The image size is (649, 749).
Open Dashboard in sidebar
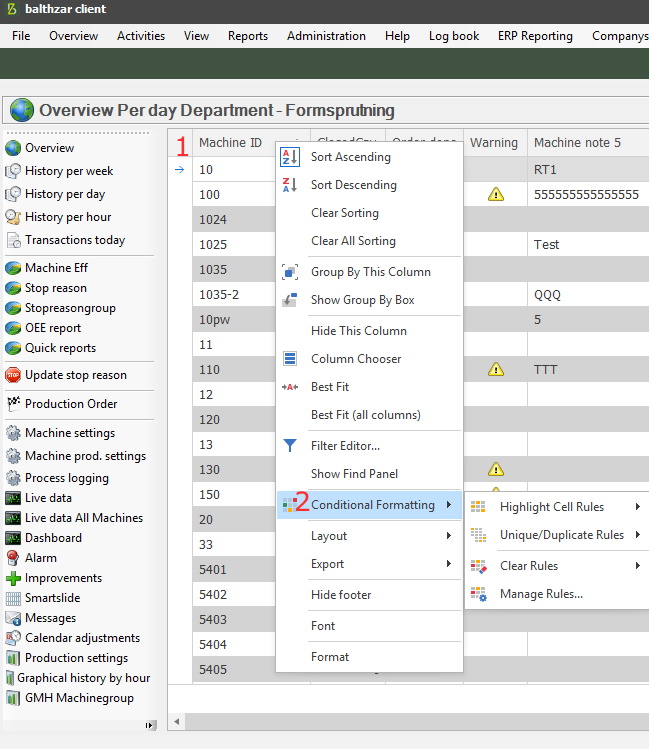coord(53,538)
